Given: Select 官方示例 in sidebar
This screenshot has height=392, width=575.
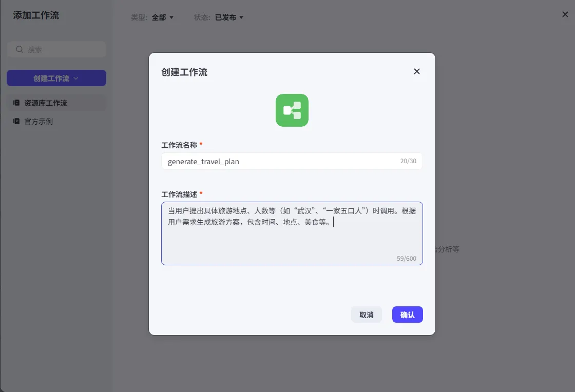Looking at the screenshot, I should point(56,121).
